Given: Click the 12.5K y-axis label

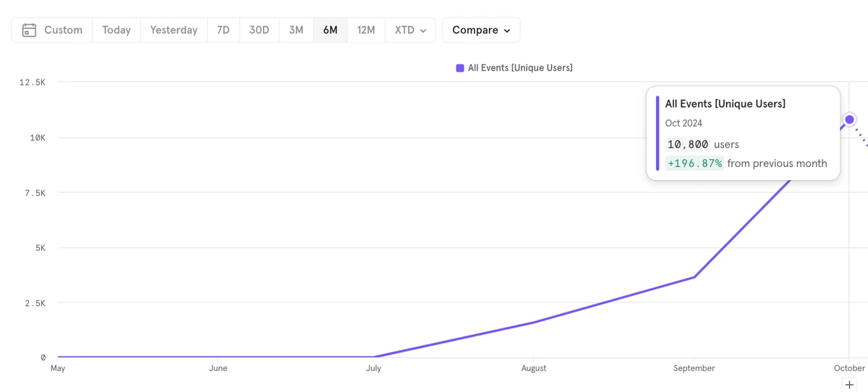Looking at the screenshot, I should pyautogui.click(x=33, y=82).
